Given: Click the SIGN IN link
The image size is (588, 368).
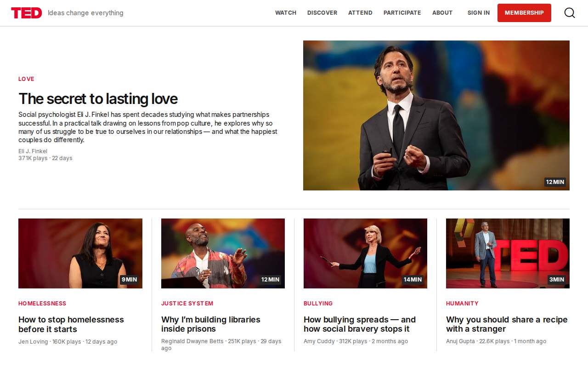Looking at the screenshot, I should 479,13.
